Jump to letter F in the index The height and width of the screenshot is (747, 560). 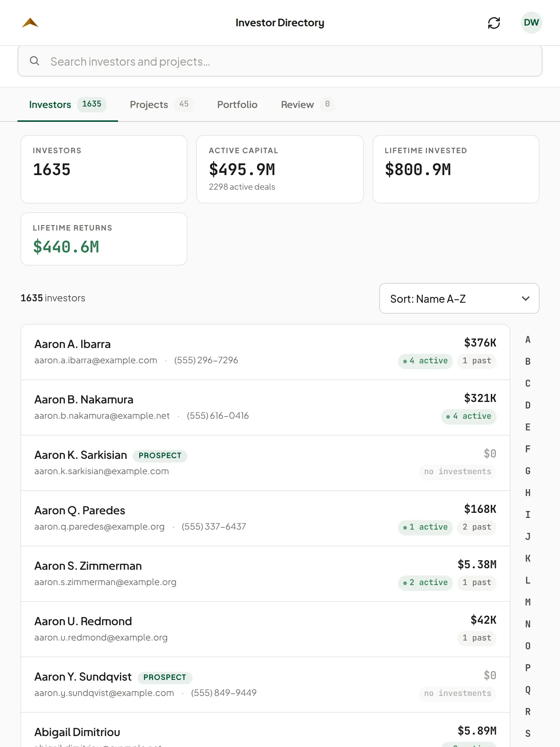pyautogui.click(x=528, y=449)
